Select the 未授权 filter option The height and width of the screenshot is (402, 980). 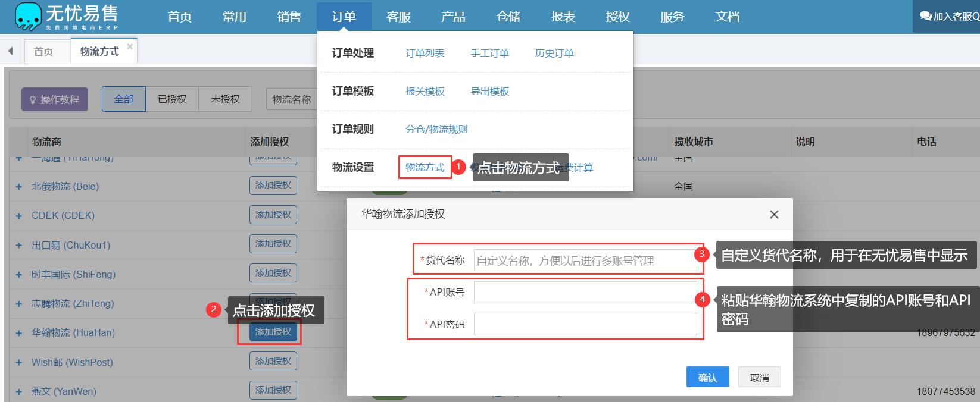point(225,99)
